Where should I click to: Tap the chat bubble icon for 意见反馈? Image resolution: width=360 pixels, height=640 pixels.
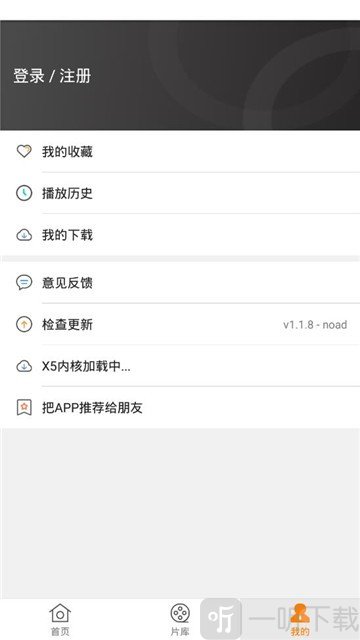[24, 282]
